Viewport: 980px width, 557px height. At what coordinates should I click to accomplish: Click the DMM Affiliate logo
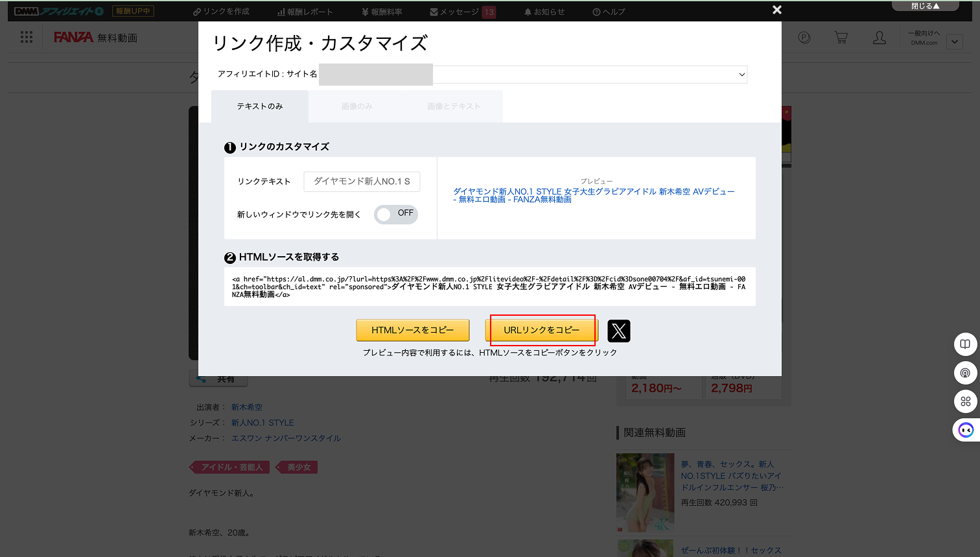(x=59, y=11)
